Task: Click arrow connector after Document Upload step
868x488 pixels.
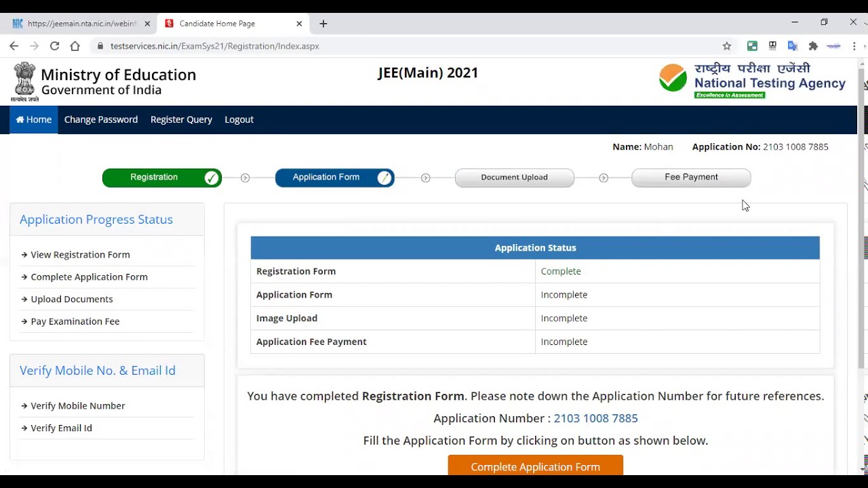Action: [x=604, y=178]
